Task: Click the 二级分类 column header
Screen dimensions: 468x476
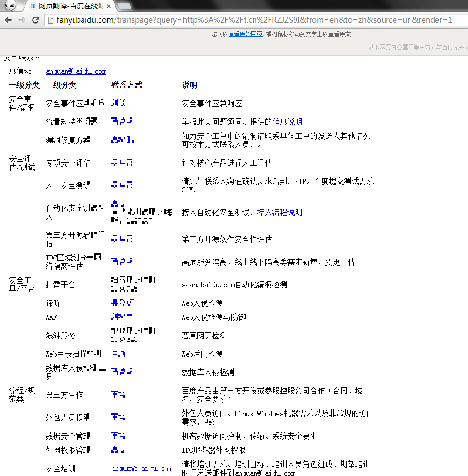Action: coord(61,85)
